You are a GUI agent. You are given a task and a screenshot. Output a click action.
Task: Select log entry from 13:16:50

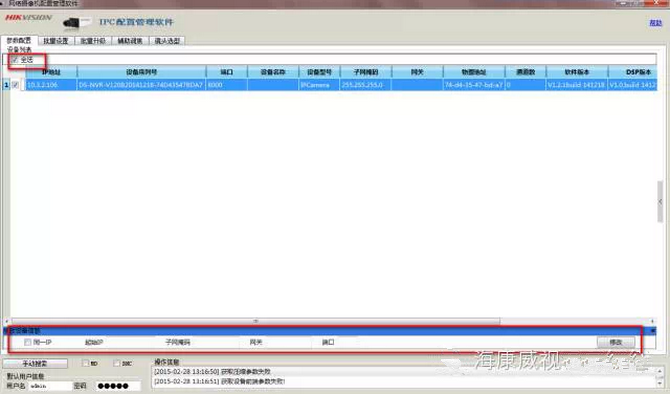click(212, 371)
